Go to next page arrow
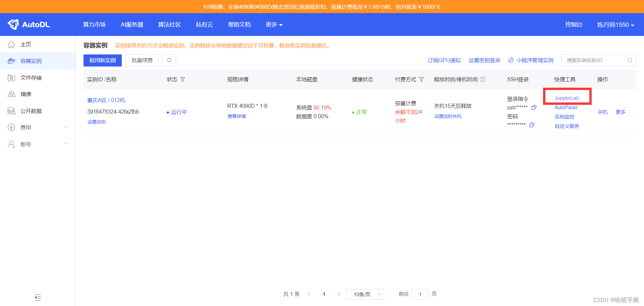 pyautogui.click(x=339, y=294)
